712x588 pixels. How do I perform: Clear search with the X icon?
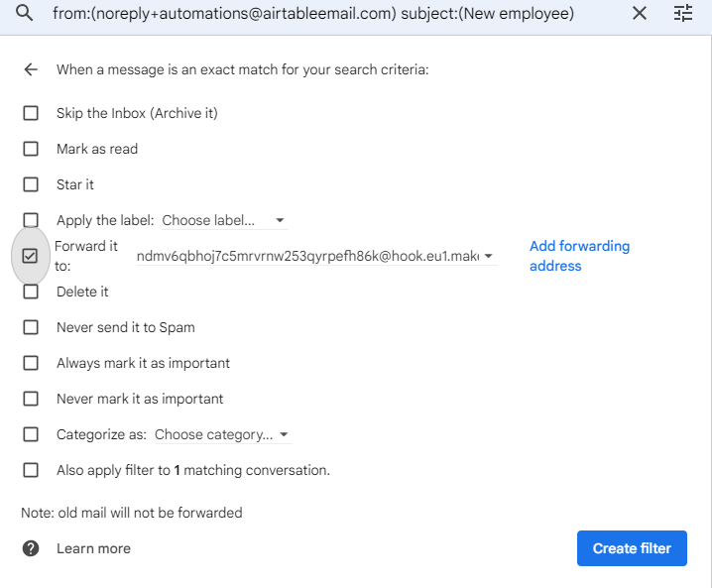(640, 13)
